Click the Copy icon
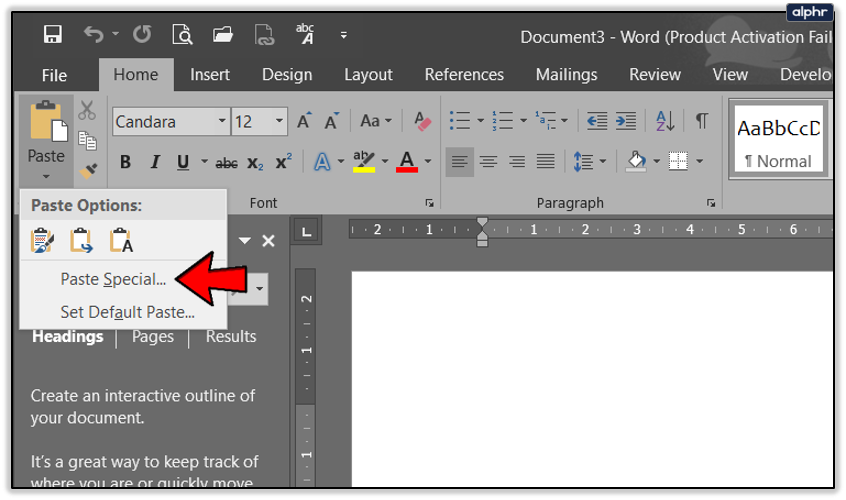846x500 pixels. click(87, 141)
